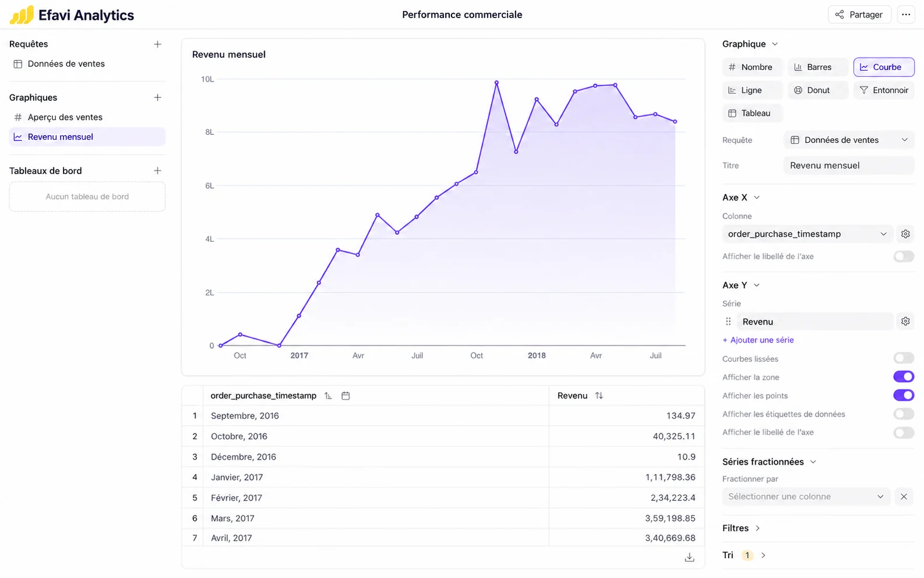Download table data with the download icon
Viewport: 924px width, 578px height.
point(689,558)
